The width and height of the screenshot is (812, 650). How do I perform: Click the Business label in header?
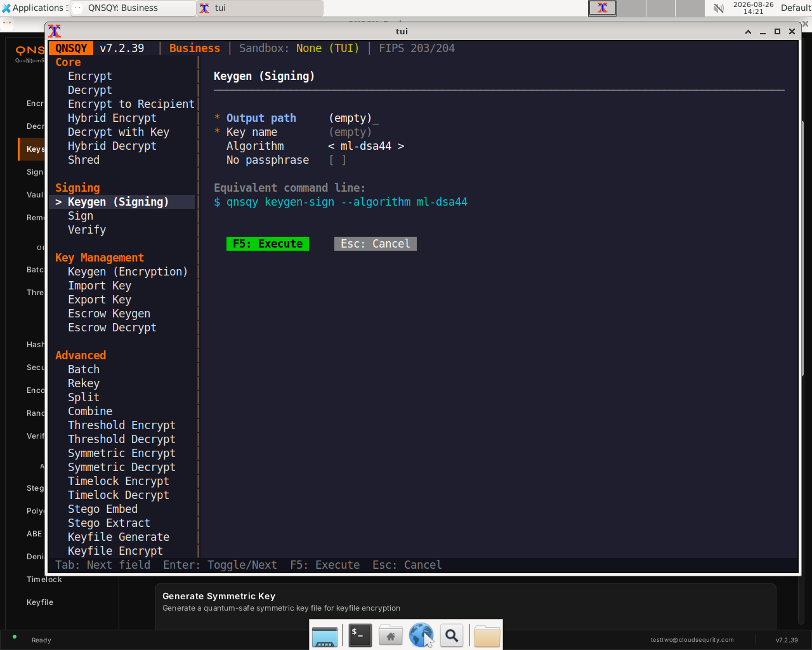pos(195,48)
